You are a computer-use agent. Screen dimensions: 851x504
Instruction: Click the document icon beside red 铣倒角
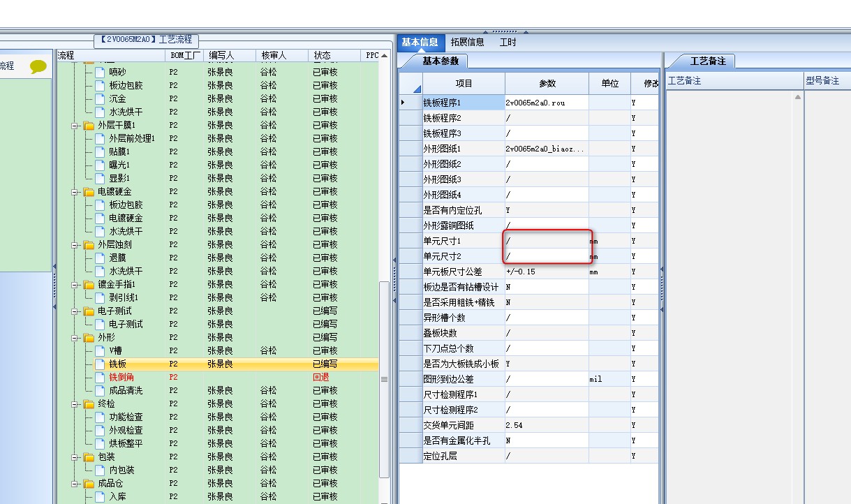[x=100, y=377]
